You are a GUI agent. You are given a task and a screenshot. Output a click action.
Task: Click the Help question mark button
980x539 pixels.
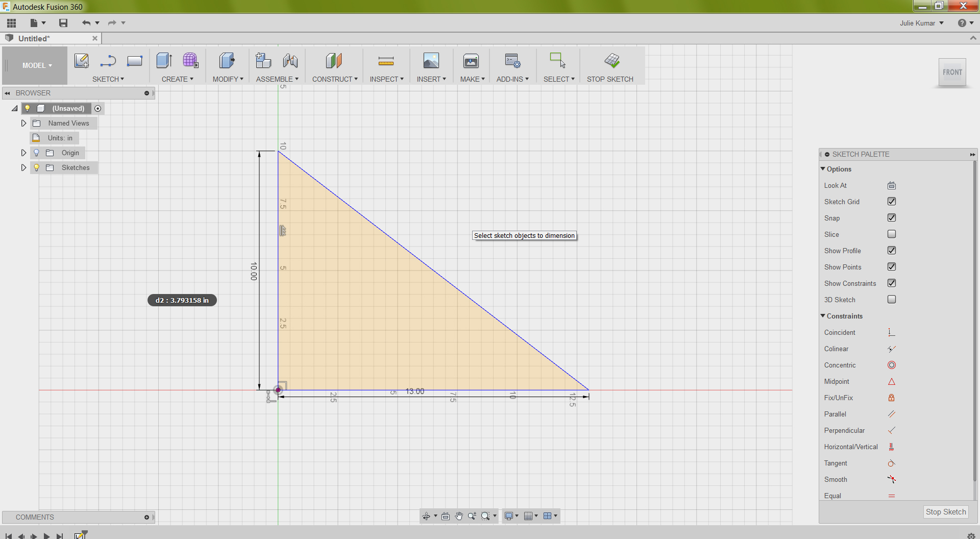[962, 23]
